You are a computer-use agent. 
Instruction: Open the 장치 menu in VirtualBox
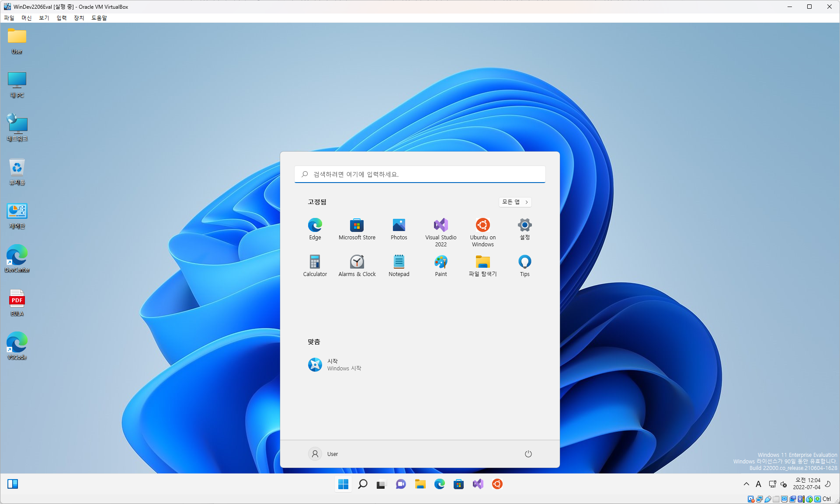coord(79,18)
